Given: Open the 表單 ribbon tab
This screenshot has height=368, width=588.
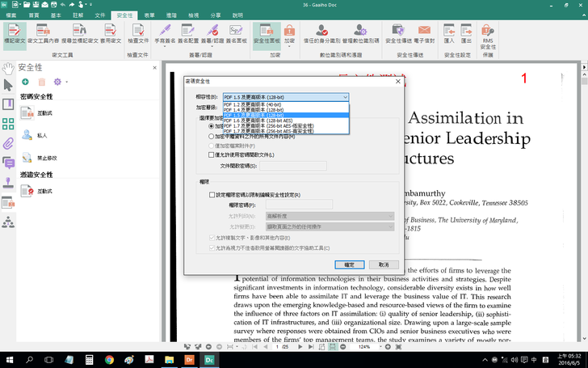Looking at the screenshot, I should click(x=149, y=15).
